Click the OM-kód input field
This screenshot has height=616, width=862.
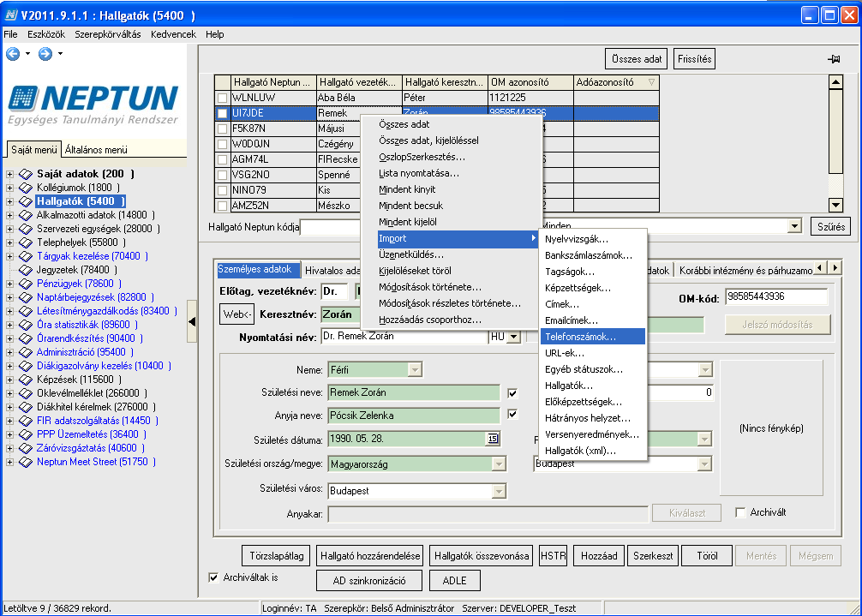coord(776,296)
